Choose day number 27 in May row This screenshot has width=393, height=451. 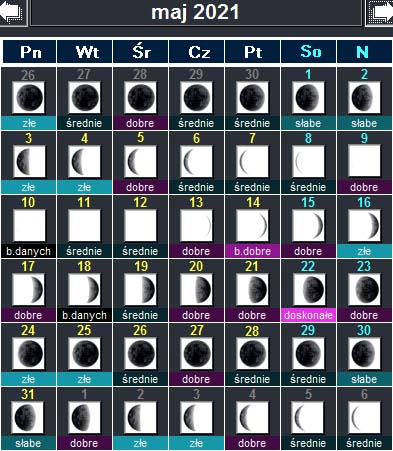[x=196, y=330]
